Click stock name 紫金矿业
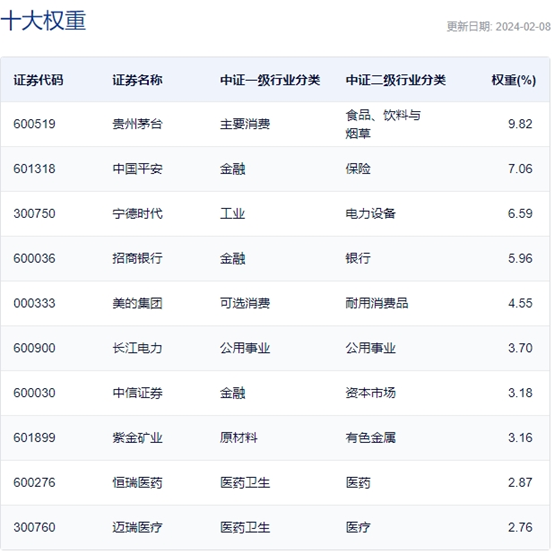Viewport: 554px width, 554px height. click(137, 438)
